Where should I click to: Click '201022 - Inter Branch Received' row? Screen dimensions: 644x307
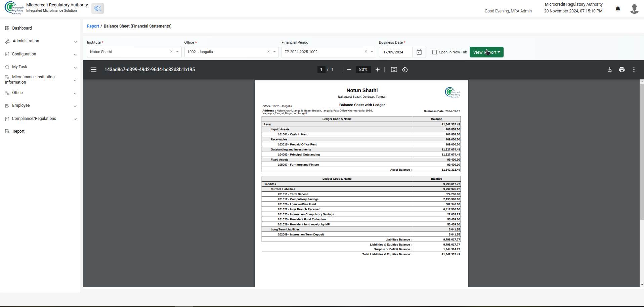tap(361, 209)
